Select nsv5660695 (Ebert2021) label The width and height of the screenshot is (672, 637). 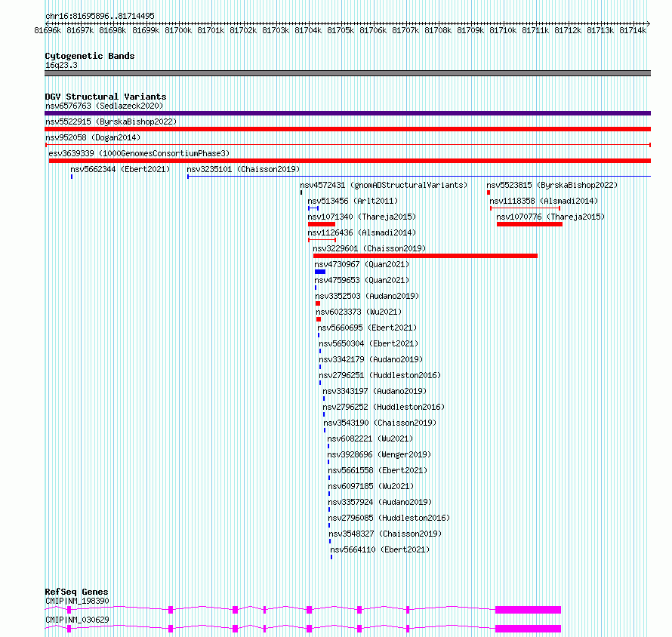coord(367,328)
